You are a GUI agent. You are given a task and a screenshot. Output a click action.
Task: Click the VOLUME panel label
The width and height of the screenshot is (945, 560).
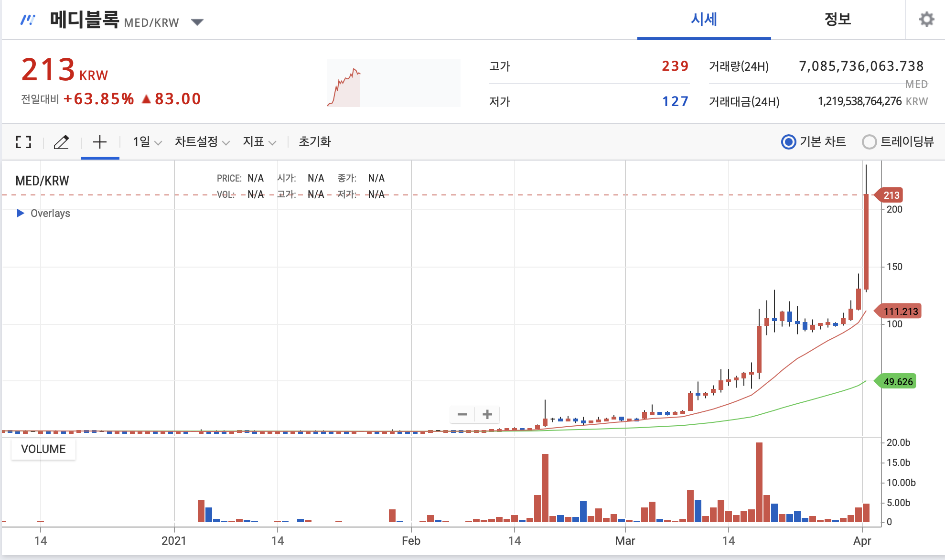[x=43, y=449]
